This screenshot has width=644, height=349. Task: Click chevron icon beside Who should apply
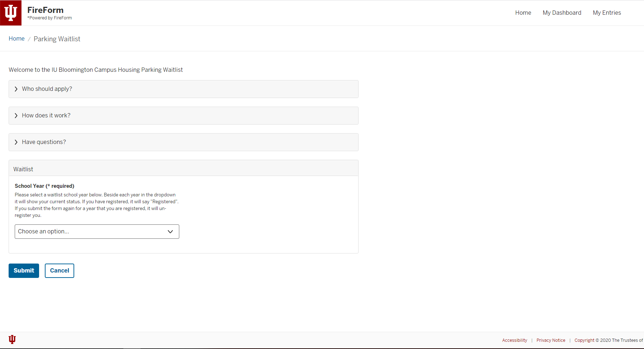point(16,89)
